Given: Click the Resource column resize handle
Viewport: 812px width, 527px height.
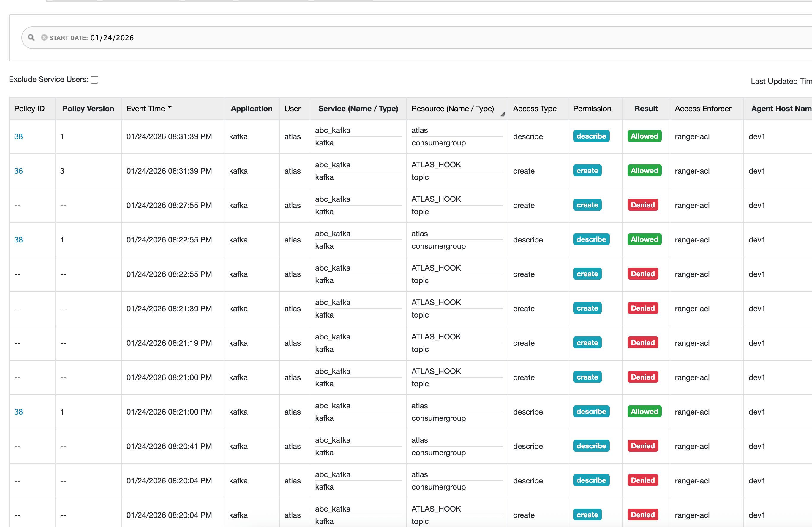Looking at the screenshot, I should [503, 115].
